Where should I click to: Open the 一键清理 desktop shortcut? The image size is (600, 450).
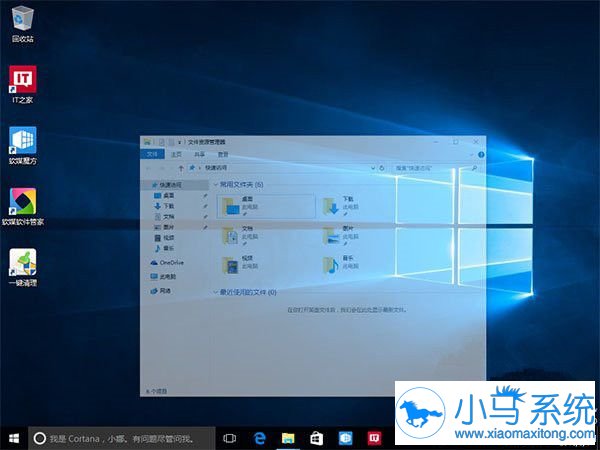(x=23, y=268)
